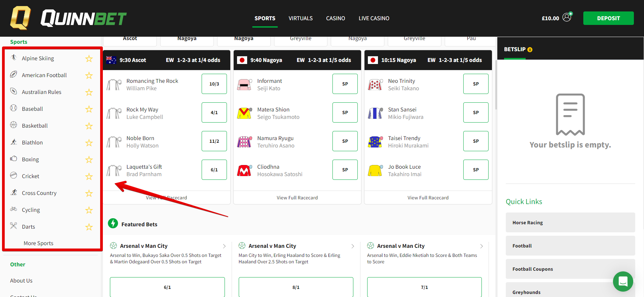Click the green Deposit button

(609, 18)
